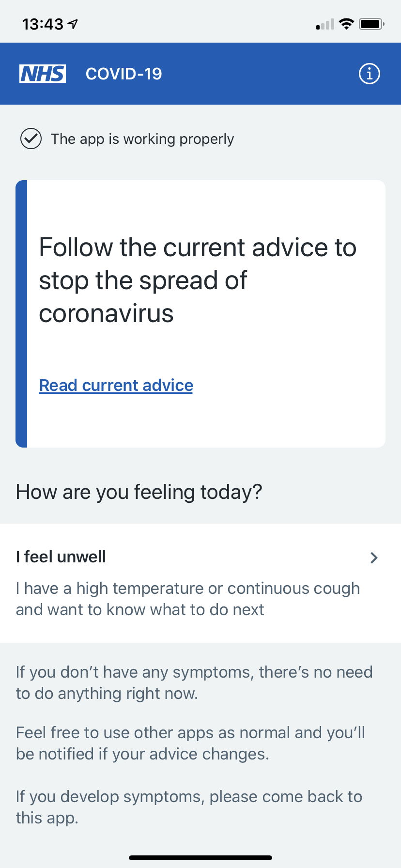
Task: Tap the "If you develop symptoms" paragraph
Action: [x=189, y=807]
